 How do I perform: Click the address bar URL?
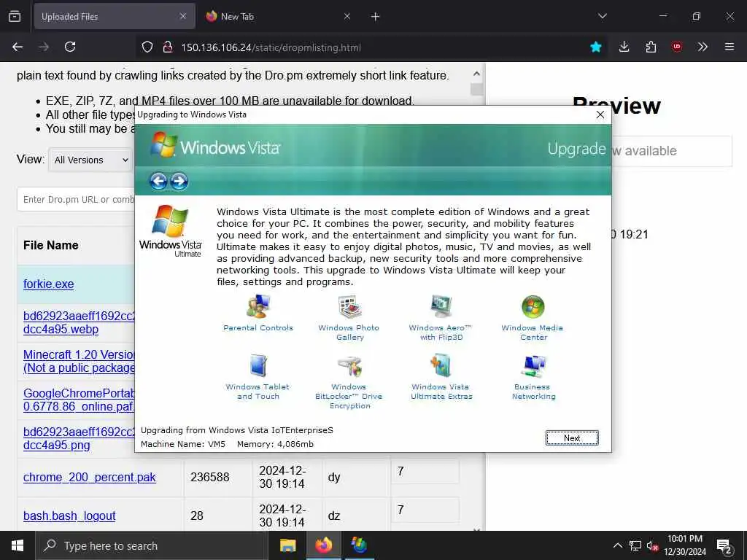pyautogui.click(x=271, y=47)
